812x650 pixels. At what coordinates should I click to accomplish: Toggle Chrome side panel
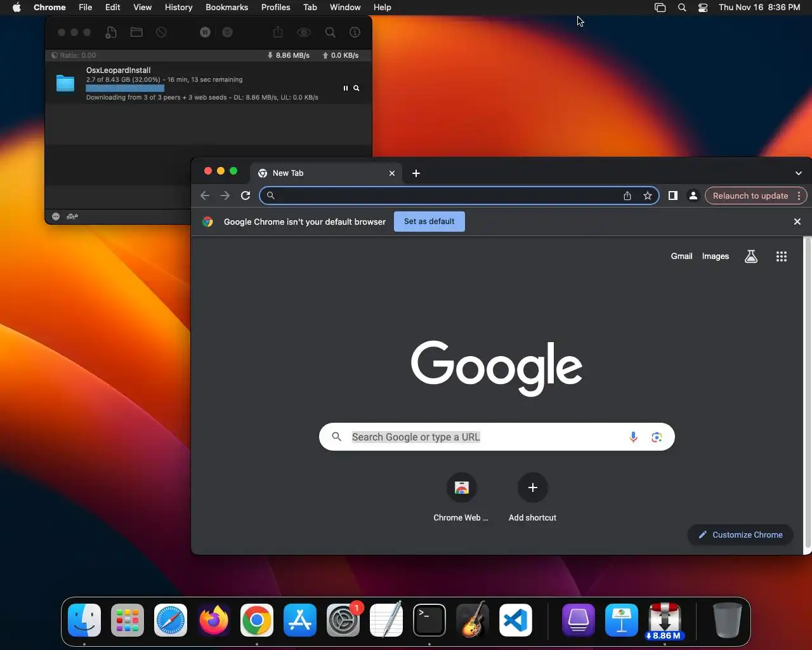click(x=673, y=196)
